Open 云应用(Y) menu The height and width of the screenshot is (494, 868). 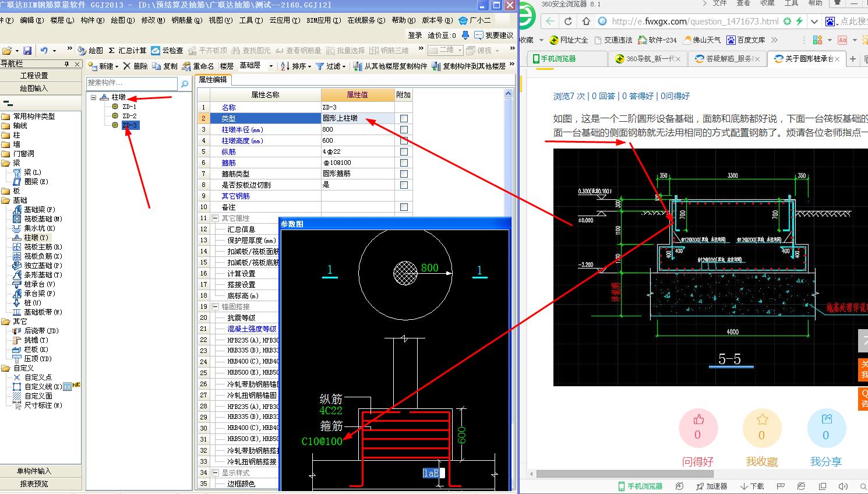pos(285,20)
